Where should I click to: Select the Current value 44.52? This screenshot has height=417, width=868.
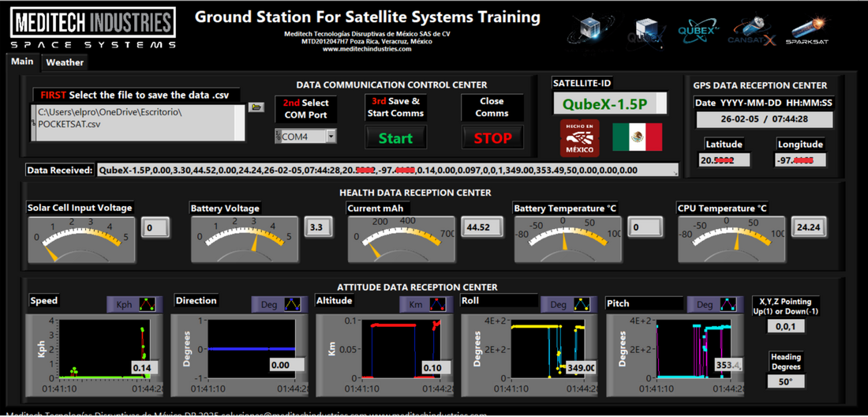481,227
